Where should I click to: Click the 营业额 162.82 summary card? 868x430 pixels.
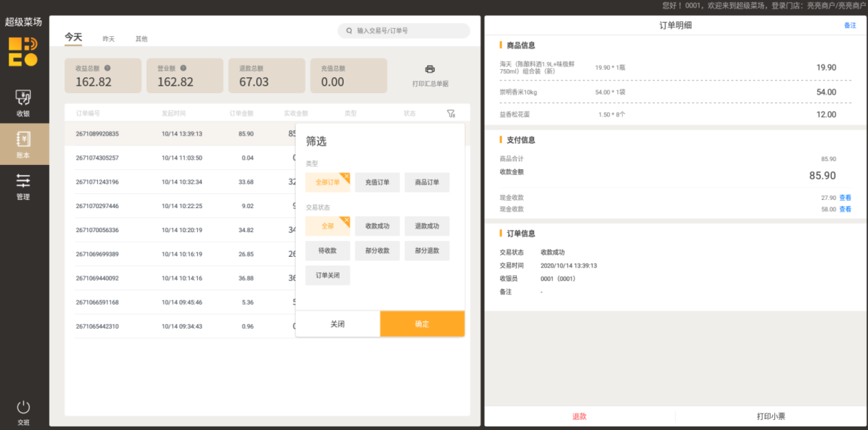(186, 75)
